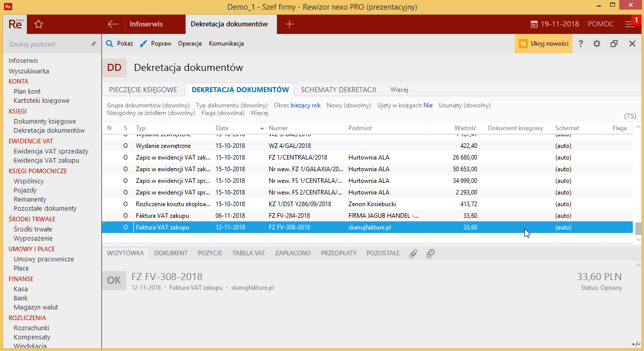Dismiss news with the Ukryj nowości toggle
The height and width of the screenshot is (351, 644).
click(543, 44)
